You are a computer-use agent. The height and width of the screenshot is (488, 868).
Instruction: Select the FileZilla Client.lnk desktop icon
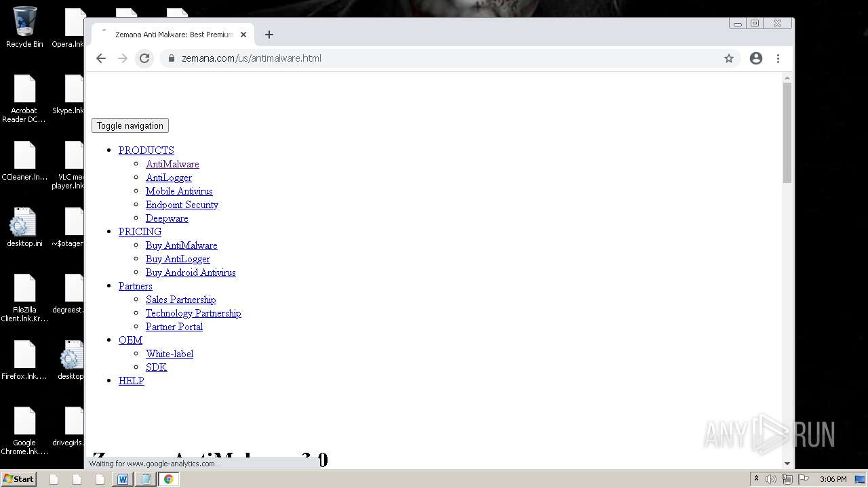(x=24, y=298)
